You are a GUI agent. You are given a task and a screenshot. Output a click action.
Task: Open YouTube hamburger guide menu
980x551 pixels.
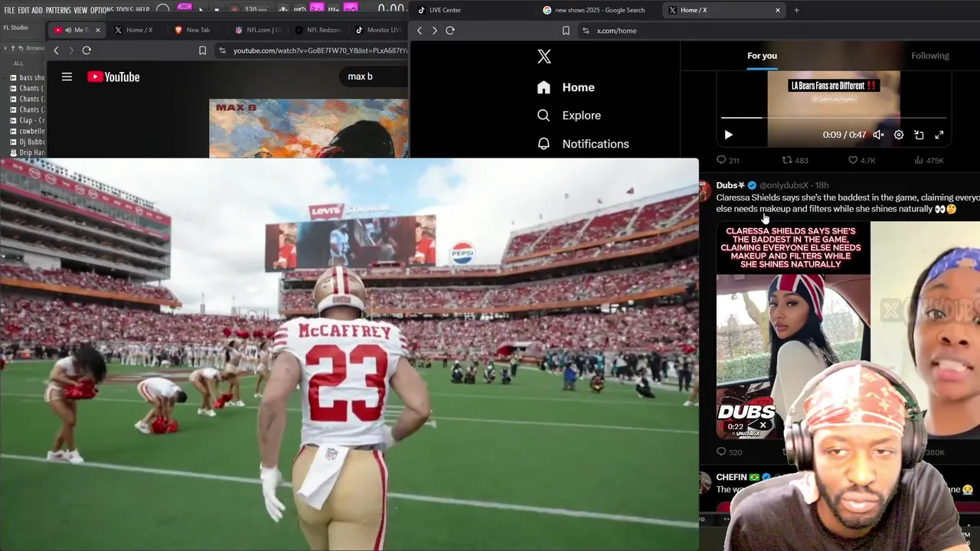click(67, 77)
